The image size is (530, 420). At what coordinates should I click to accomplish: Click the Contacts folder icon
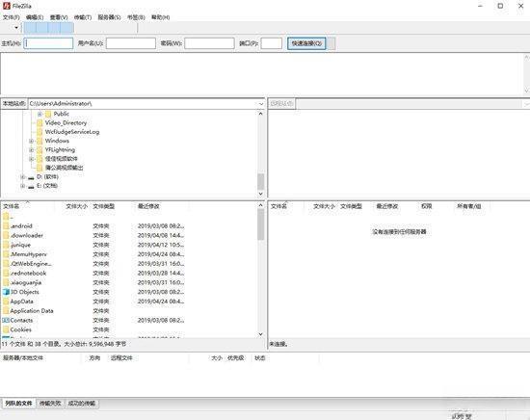pos(6,320)
